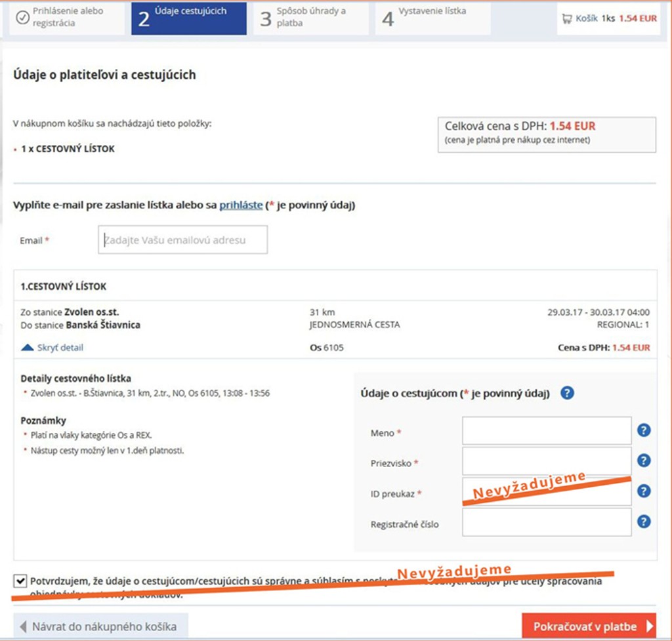The height and width of the screenshot is (641, 672).
Task: Click into the Meno input field
Action: (546, 431)
